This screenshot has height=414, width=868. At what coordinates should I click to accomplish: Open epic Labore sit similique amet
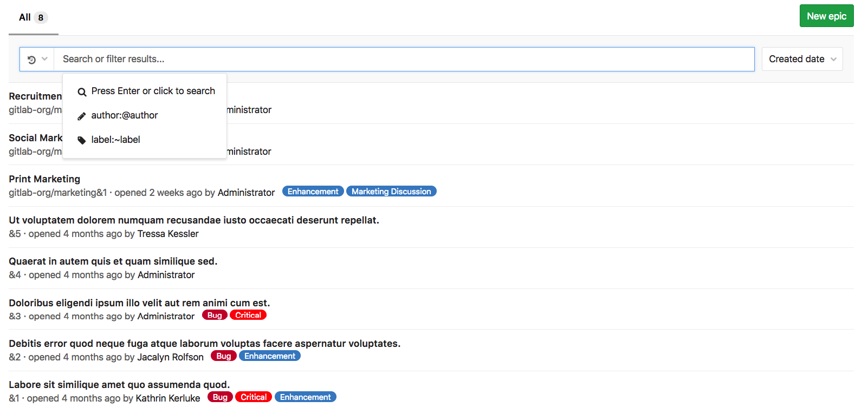click(119, 385)
